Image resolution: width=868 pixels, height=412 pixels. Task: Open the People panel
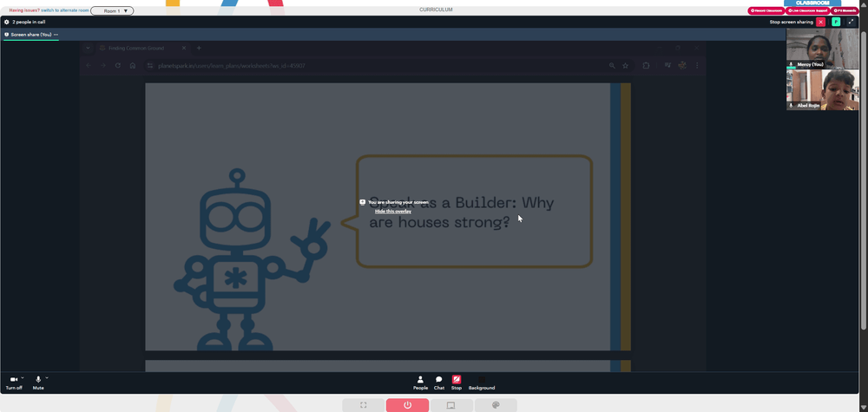coord(420,383)
